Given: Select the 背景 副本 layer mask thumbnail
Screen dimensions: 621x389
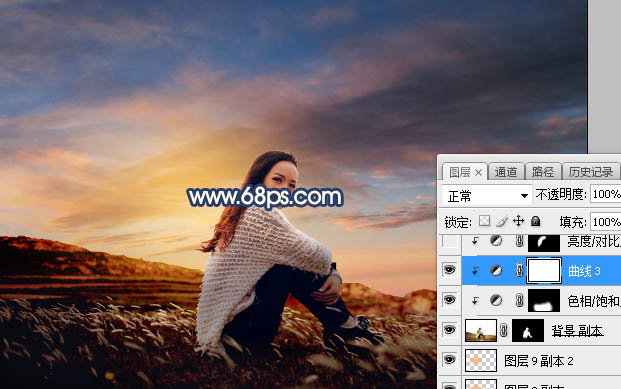Looking at the screenshot, I should (528, 330).
